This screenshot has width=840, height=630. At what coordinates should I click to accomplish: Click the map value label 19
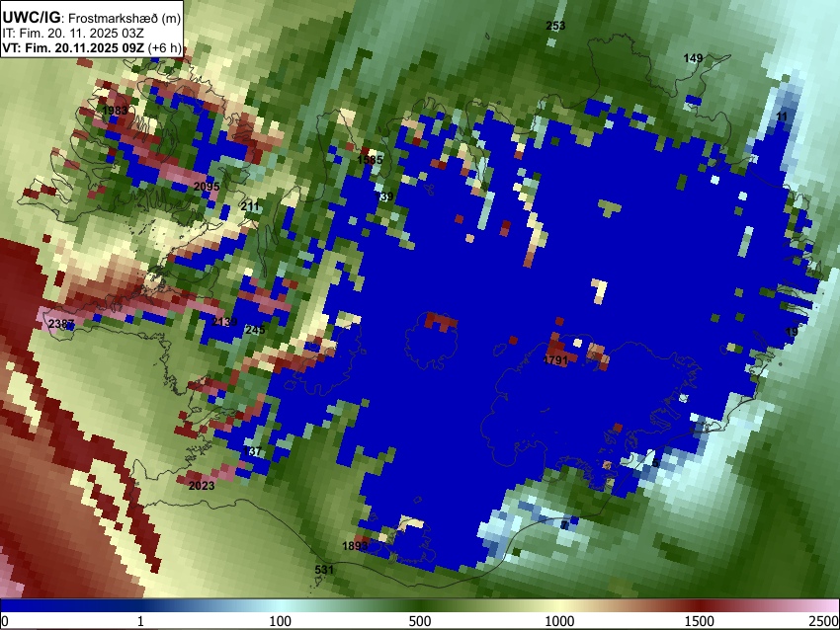pyautogui.click(x=792, y=332)
